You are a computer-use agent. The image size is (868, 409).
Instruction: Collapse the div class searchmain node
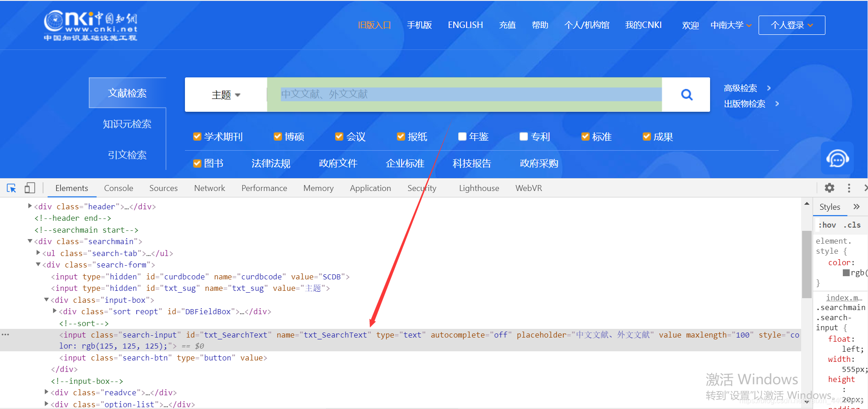tap(30, 241)
